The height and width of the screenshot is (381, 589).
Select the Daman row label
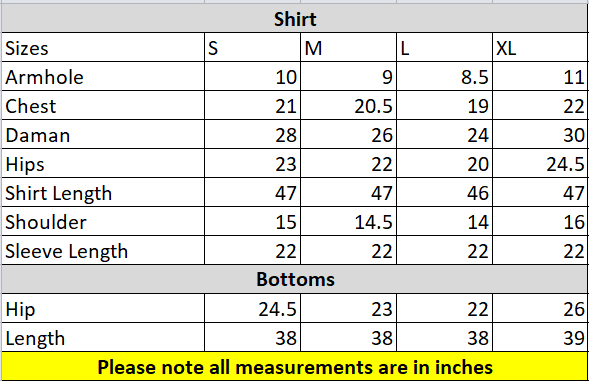pos(103,134)
